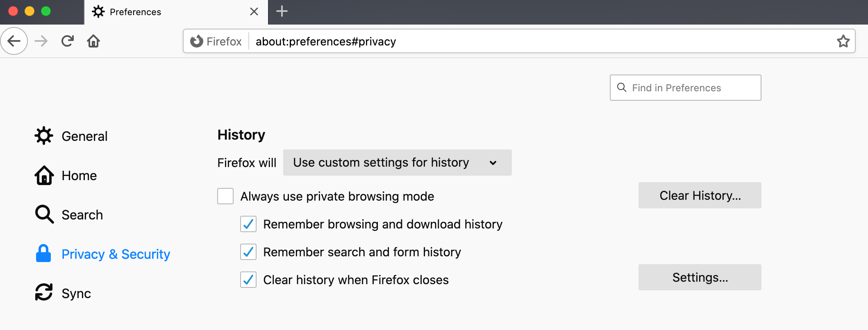
Task: Uncheck Remember browsing and download history
Action: 248,224
